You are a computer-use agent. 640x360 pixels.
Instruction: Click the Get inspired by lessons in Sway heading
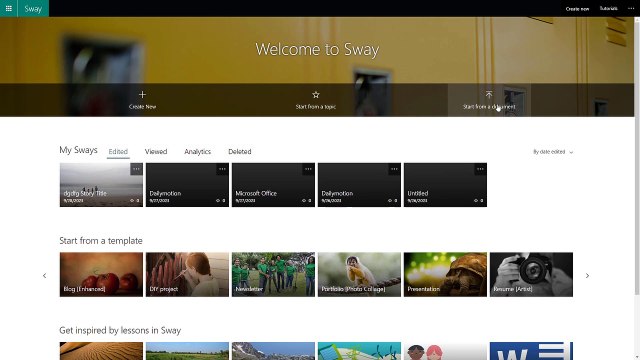click(120, 330)
